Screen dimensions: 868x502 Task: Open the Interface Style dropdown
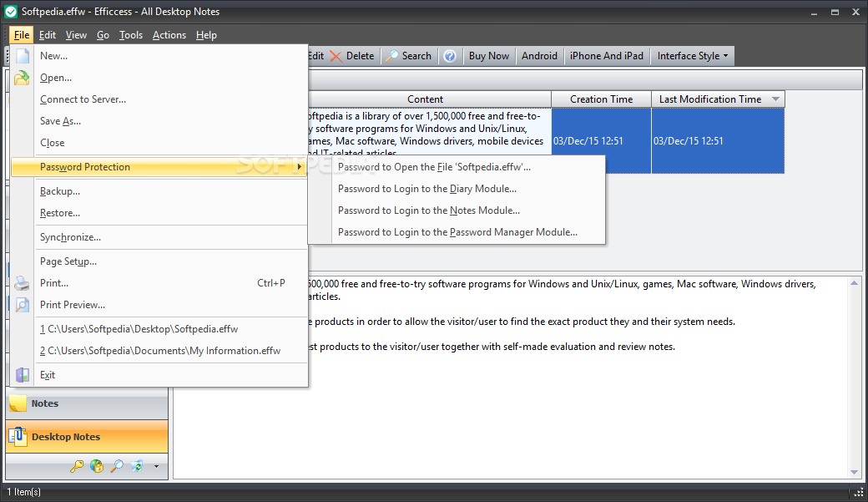tap(693, 56)
